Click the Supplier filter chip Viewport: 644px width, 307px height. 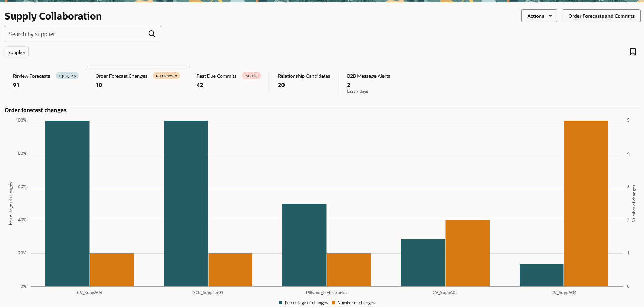pyautogui.click(x=16, y=52)
